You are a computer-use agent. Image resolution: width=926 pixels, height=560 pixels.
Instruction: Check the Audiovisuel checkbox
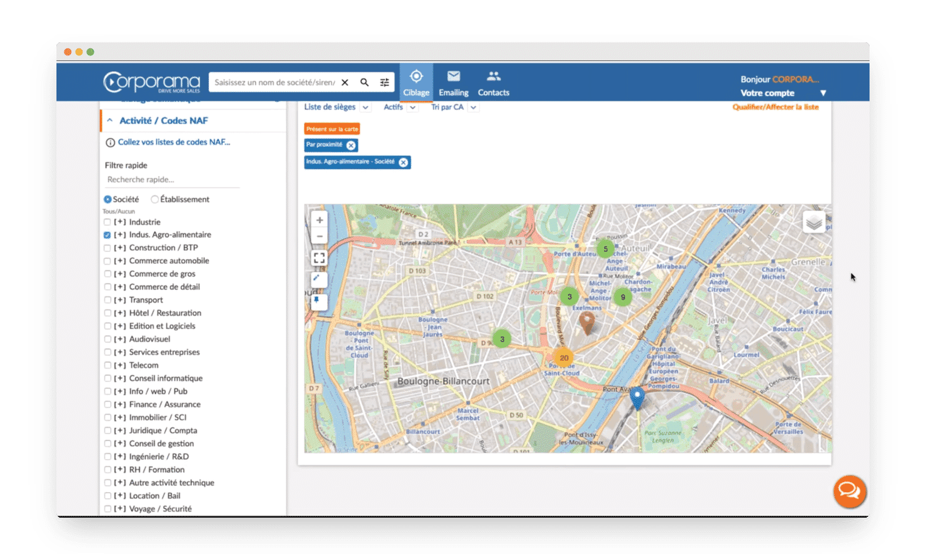pyautogui.click(x=107, y=339)
